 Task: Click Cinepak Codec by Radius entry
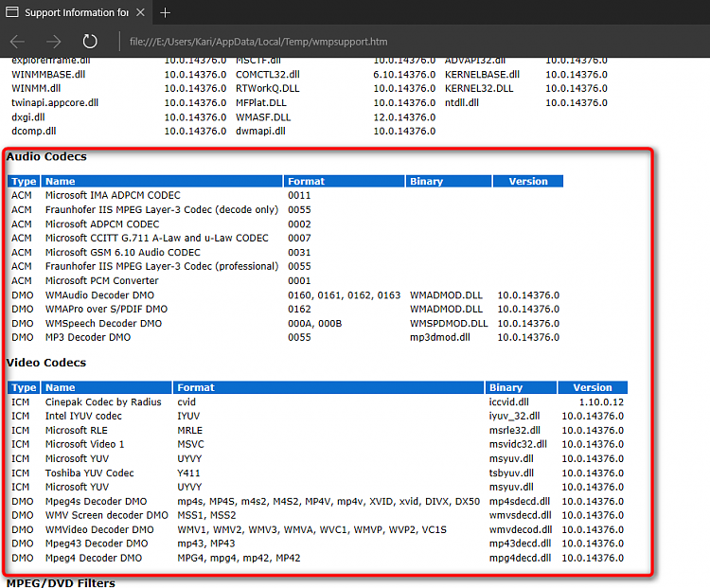(103, 401)
